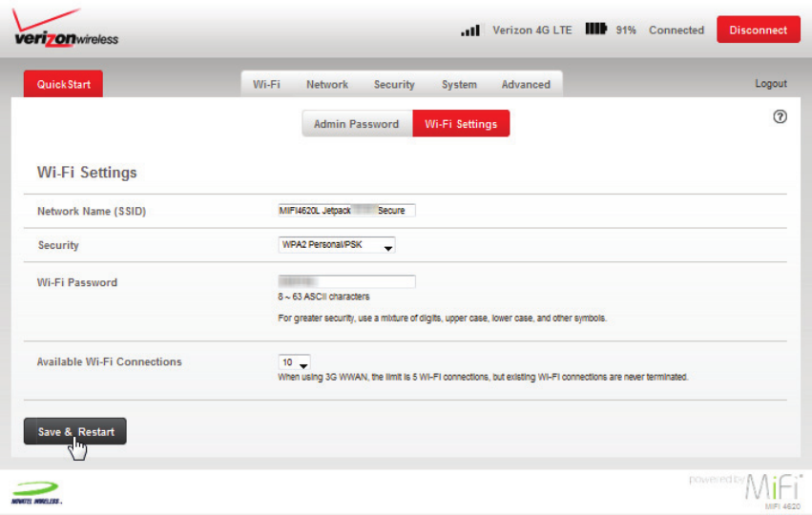
Task: Click the 91% battery percentage text
Action: click(626, 30)
